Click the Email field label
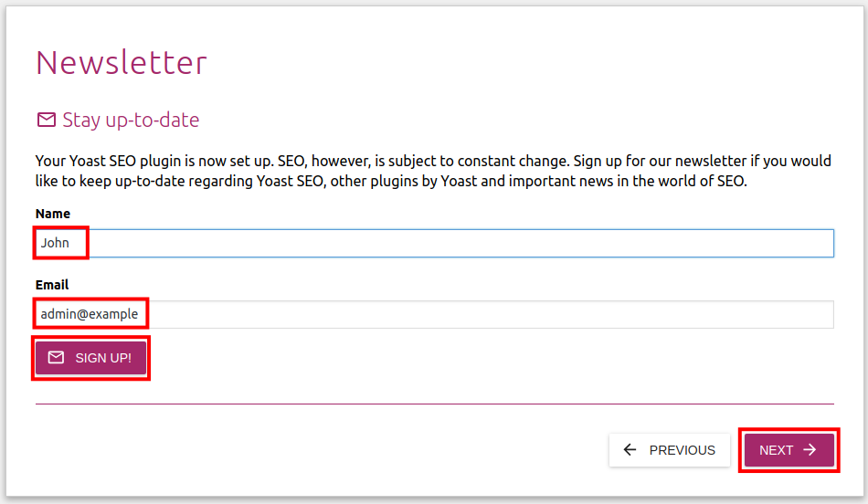This screenshot has height=504, width=868. coord(52,285)
